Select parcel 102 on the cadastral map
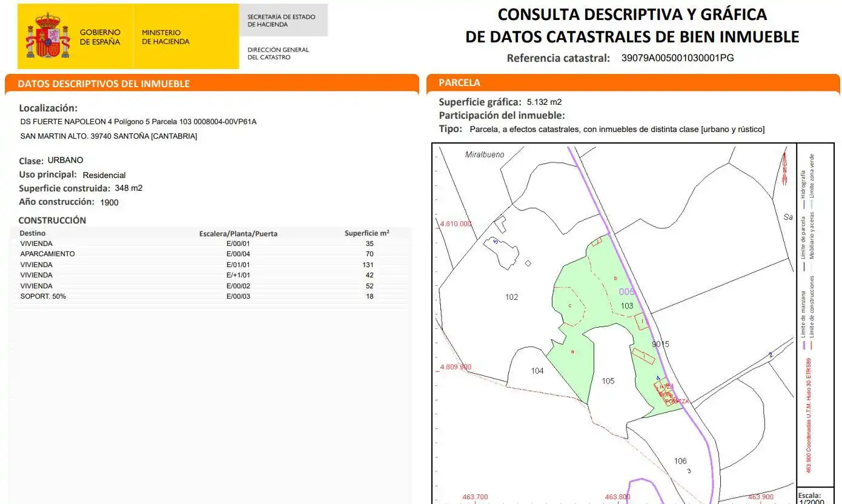 pos(512,297)
